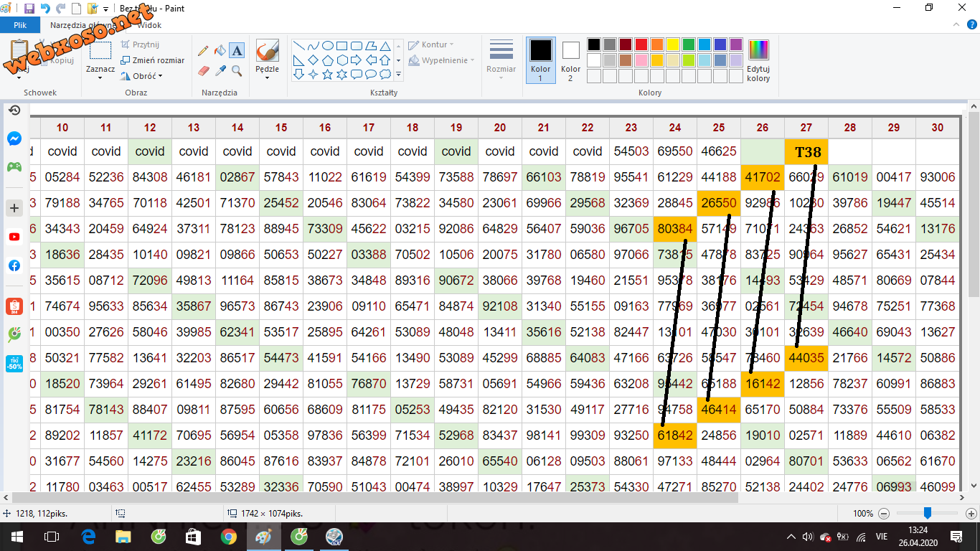Pick the yellow color swatch

tap(673, 44)
